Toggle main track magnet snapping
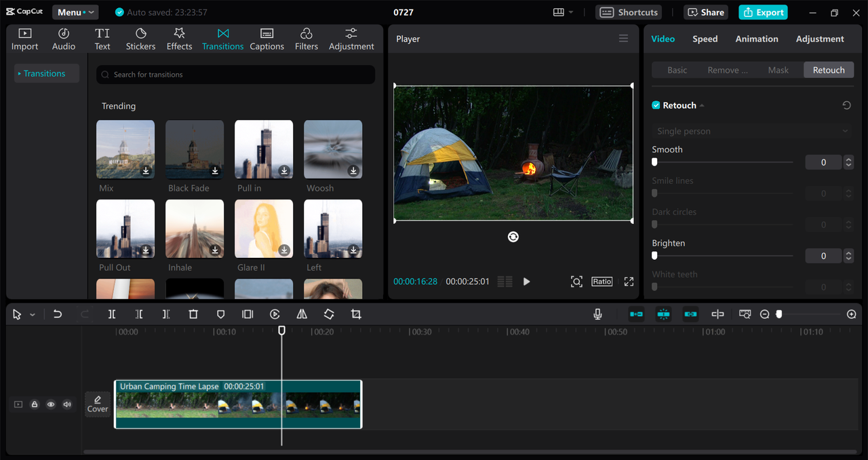The height and width of the screenshot is (460, 868). point(636,314)
